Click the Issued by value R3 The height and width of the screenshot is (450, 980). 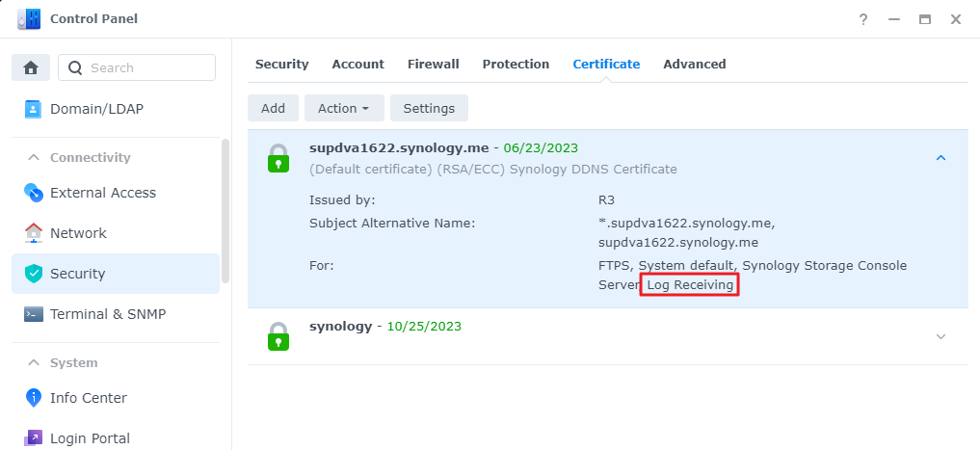(x=606, y=200)
